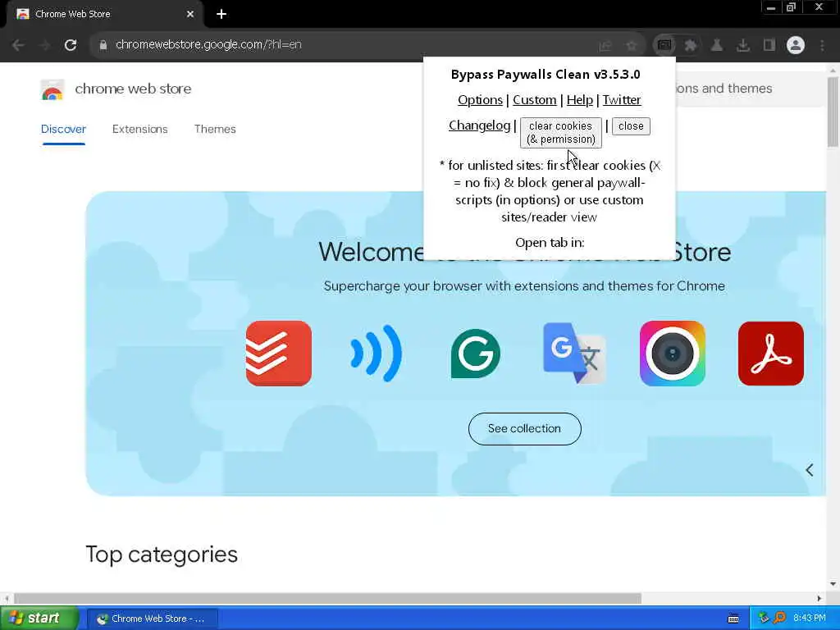The height and width of the screenshot is (630, 840).
Task: Click the Google Translate icon
Action: coord(574,354)
